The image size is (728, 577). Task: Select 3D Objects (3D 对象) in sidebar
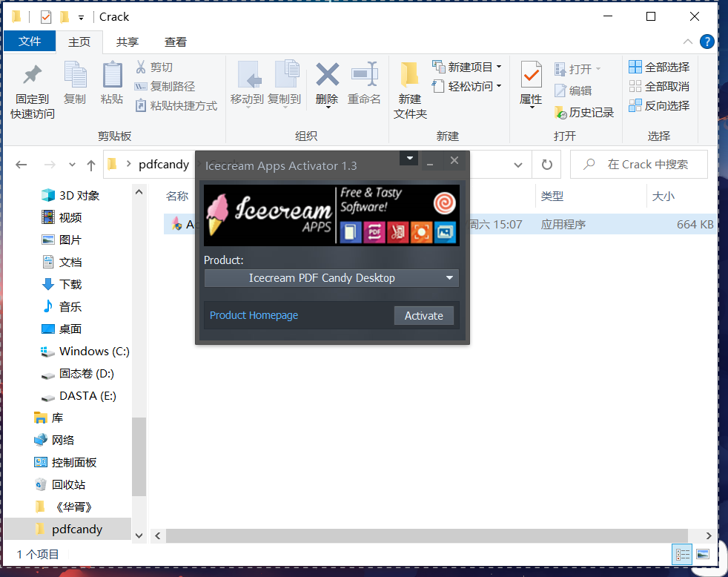point(70,195)
